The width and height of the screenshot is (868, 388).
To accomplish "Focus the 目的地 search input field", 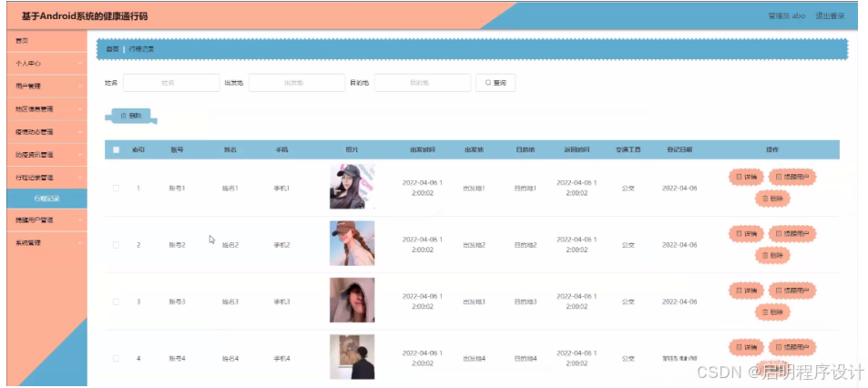I will point(423,83).
